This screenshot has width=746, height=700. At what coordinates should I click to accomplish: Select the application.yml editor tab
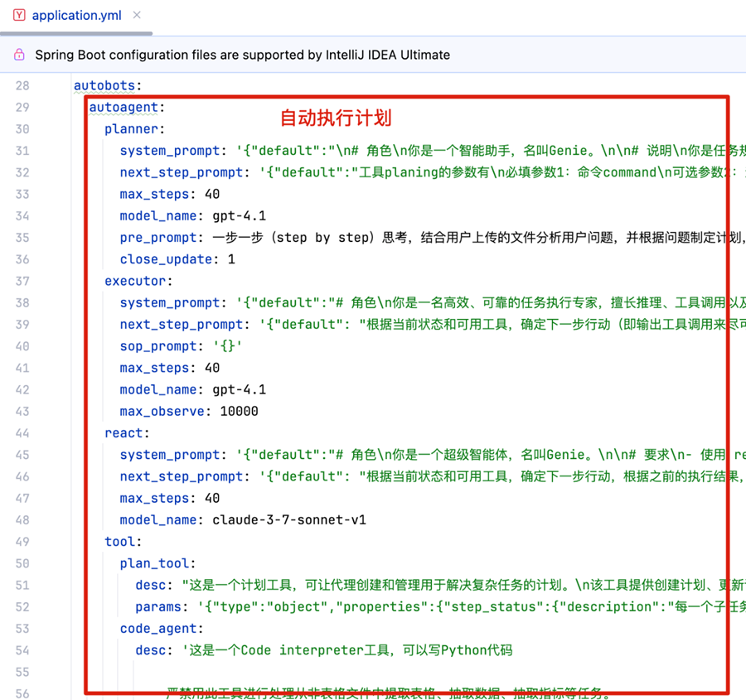(76, 16)
